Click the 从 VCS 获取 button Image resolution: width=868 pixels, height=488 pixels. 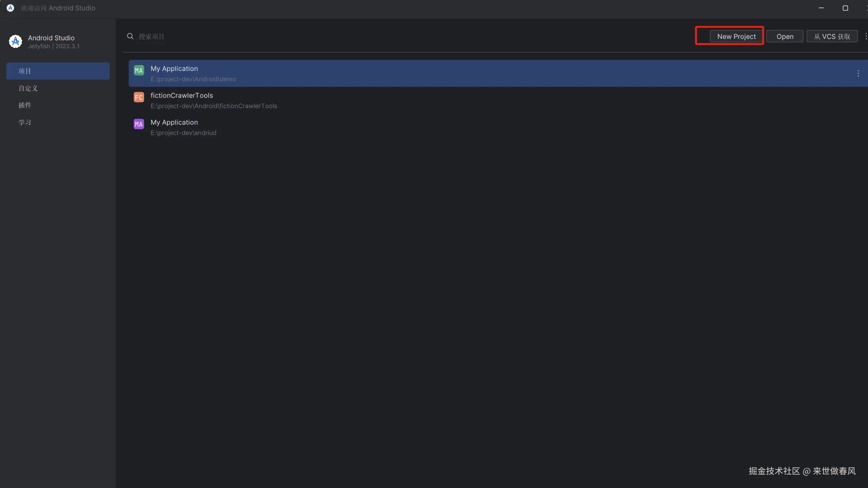(x=832, y=36)
